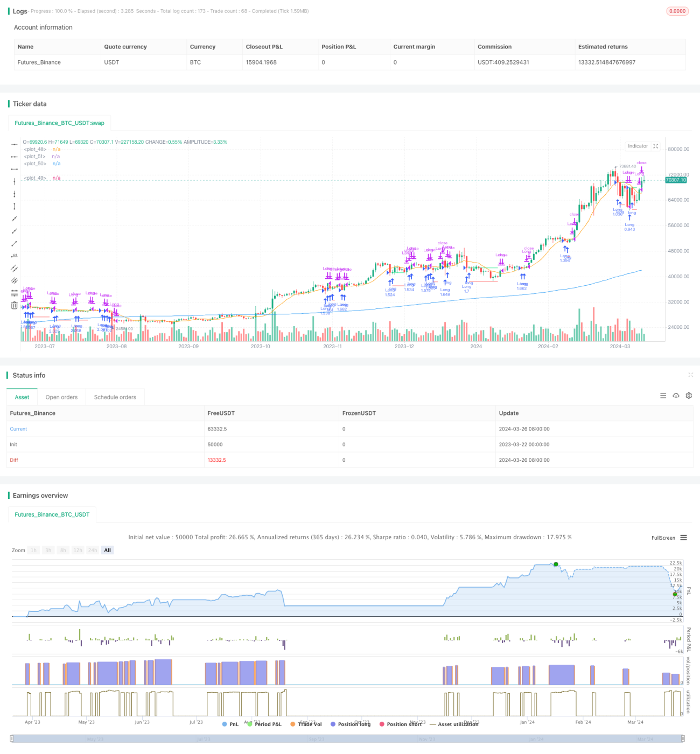The image size is (700, 754).
Task: Select the Fibonacci retracement lines tool
Action: click(x=14, y=293)
